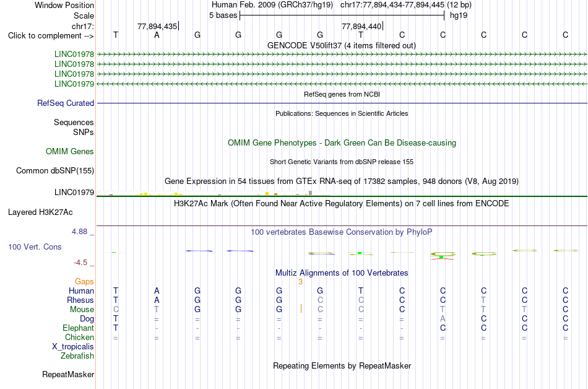The width and height of the screenshot is (588, 389).
Task: Click the 'hg19' label beside the scale bar
Action: (459, 15)
